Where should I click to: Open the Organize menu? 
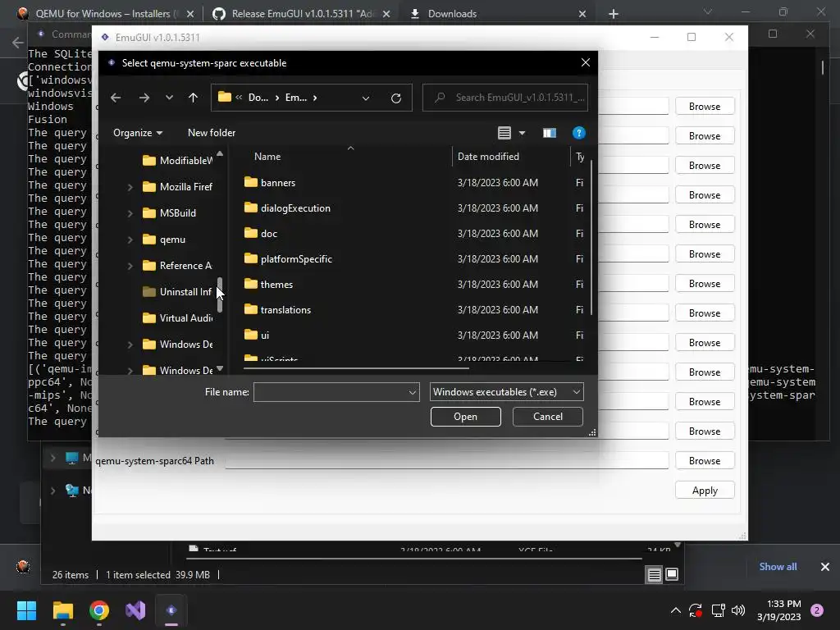[x=138, y=133]
